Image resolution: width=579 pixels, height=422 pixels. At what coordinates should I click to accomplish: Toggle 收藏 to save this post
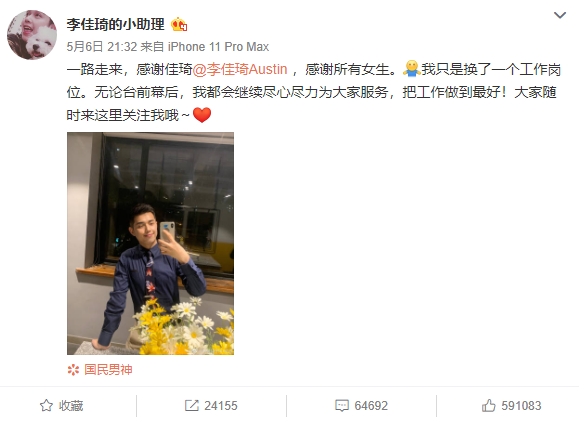[61, 405]
